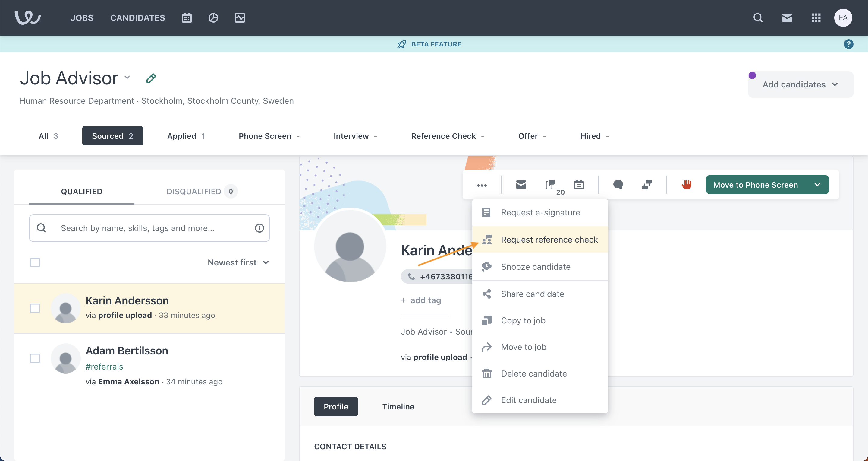Open the EA user avatar menu
This screenshot has width=868, height=461.
[843, 17]
